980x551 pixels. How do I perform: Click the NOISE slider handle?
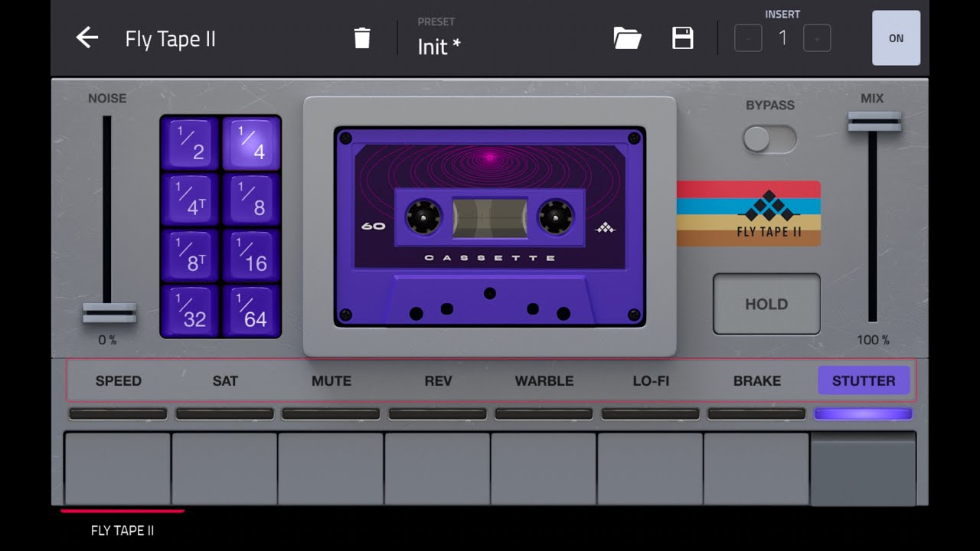pos(109,313)
